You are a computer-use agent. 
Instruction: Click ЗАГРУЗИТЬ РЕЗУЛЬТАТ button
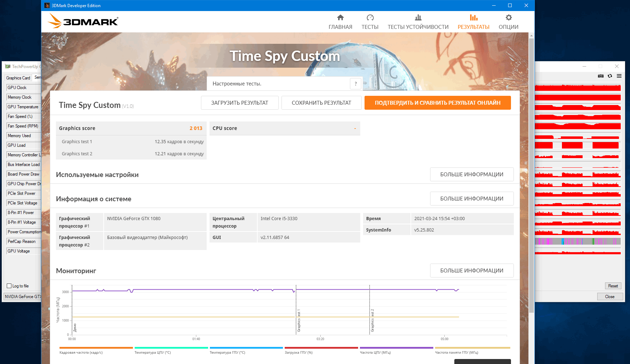[239, 103]
